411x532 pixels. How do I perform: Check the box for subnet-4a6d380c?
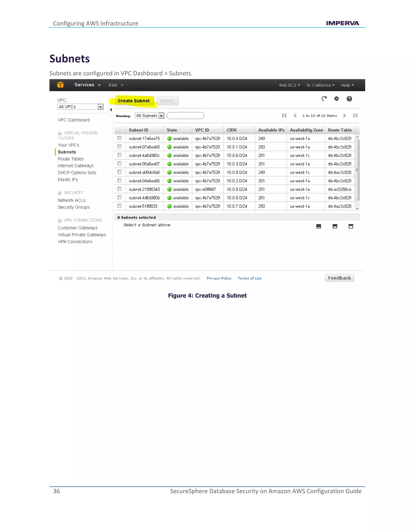(119, 155)
